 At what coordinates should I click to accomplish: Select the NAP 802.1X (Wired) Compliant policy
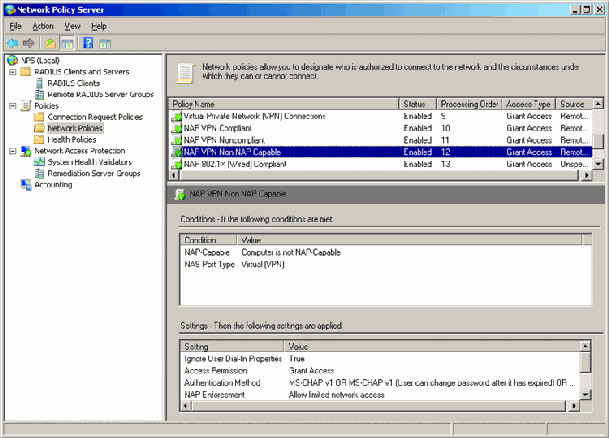(x=235, y=164)
